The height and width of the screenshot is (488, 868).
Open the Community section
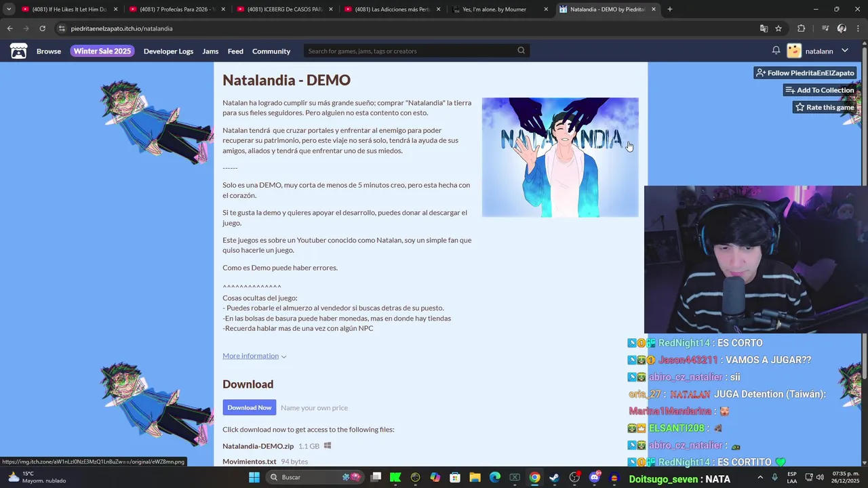point(271,51)
